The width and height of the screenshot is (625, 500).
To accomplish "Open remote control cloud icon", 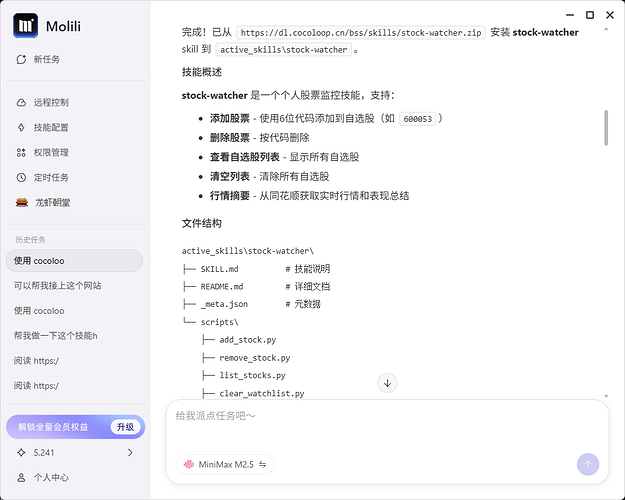I will pos(21,102).
